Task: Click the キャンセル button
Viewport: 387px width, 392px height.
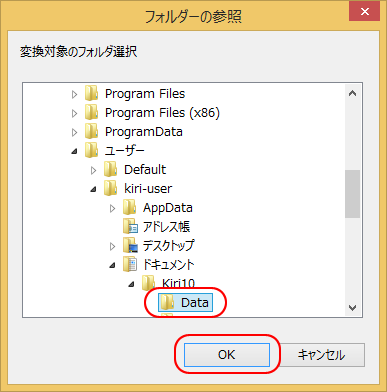Action: 322,355
